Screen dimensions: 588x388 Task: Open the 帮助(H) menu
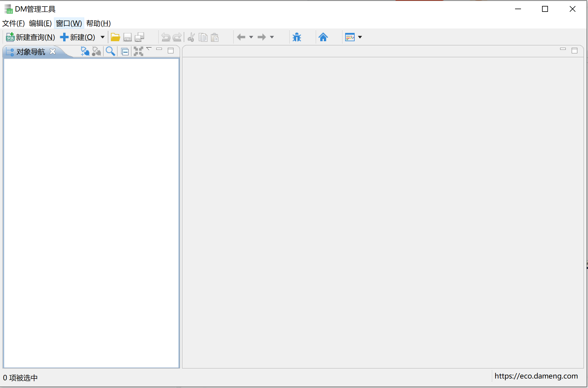(98, 23)
